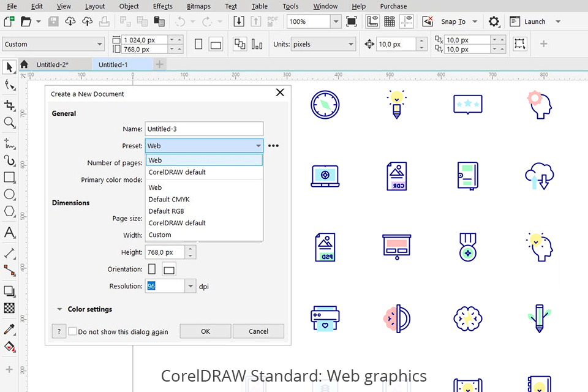Screen dimensions: 588x392
Task: Open the Resolution dropdown arrow
Action: click(190, 286)
